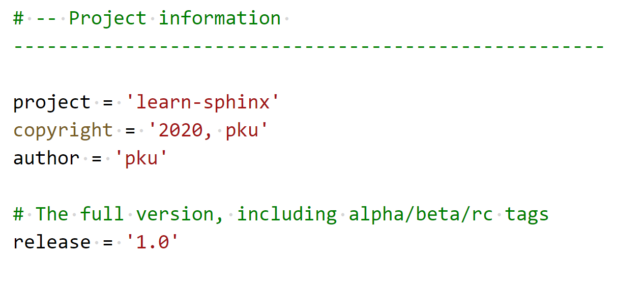Viewport: 644px width, 282px height.
Task: Click 'pku' in the copyright string
Action: coord(242,131)
